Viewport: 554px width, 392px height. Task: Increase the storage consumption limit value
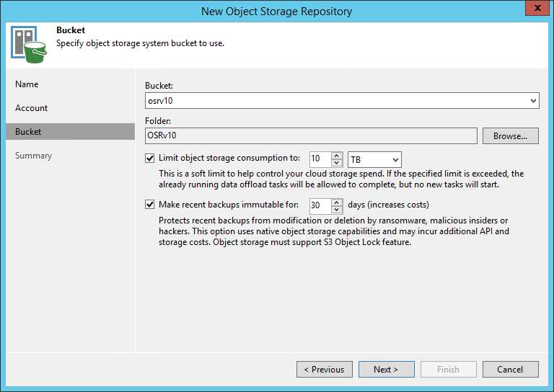pos(337,156)
